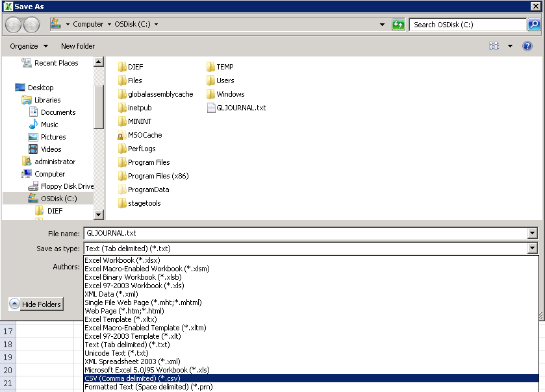The image size is (545, 392).
Task: Collapse the Save as type dropdown
Action: [533, 249]
